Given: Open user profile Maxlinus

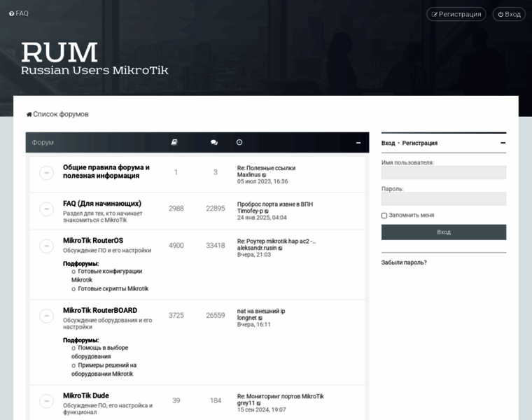Looking at the screenshot, I should [248, 175].
